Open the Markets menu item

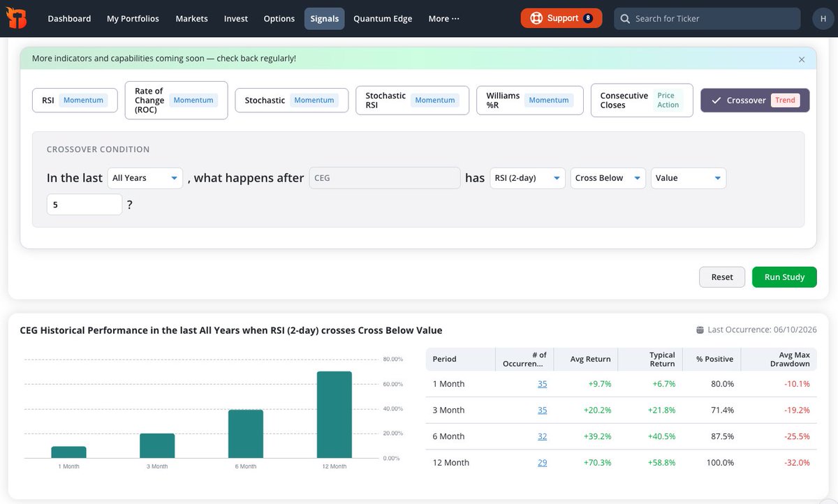(x=192, y=19)
